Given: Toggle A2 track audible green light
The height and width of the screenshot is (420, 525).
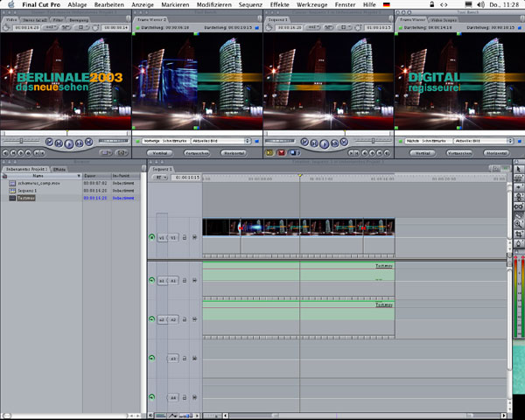Looking at the screenshot, I should click(x=151, y=319).
